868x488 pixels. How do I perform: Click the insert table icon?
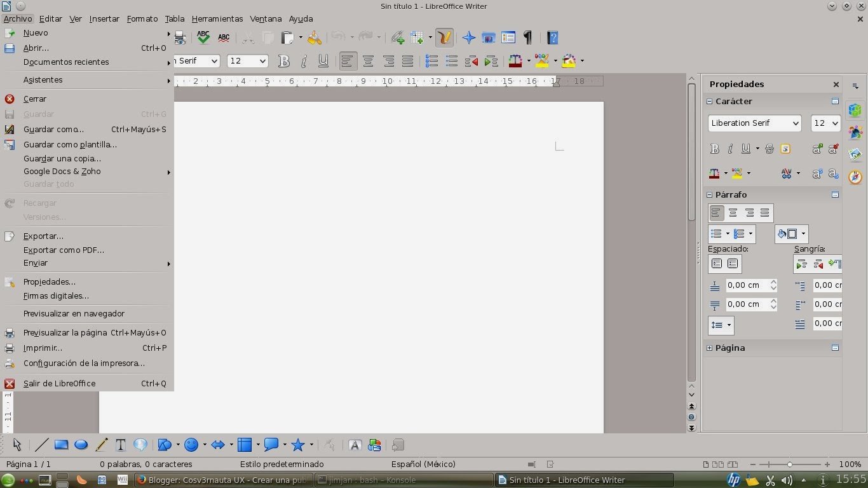click(417, 37)
